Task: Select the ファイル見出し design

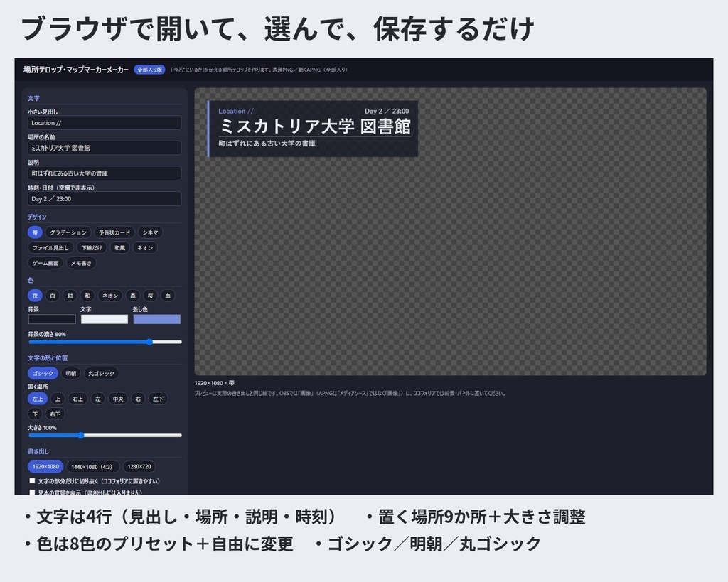Action: point(50,248)
